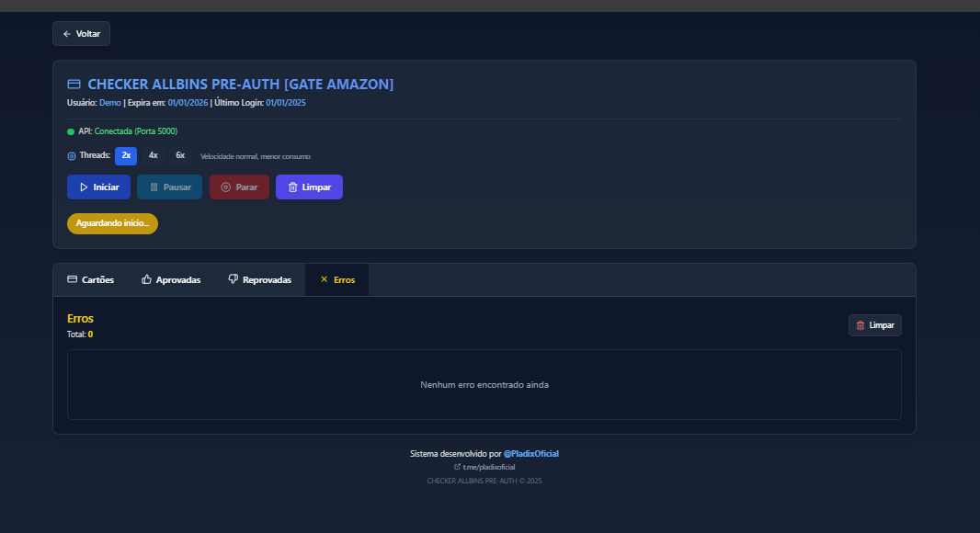Go back with the Voltar button
Screen dimensions: 980x533
tap(81, 34)
